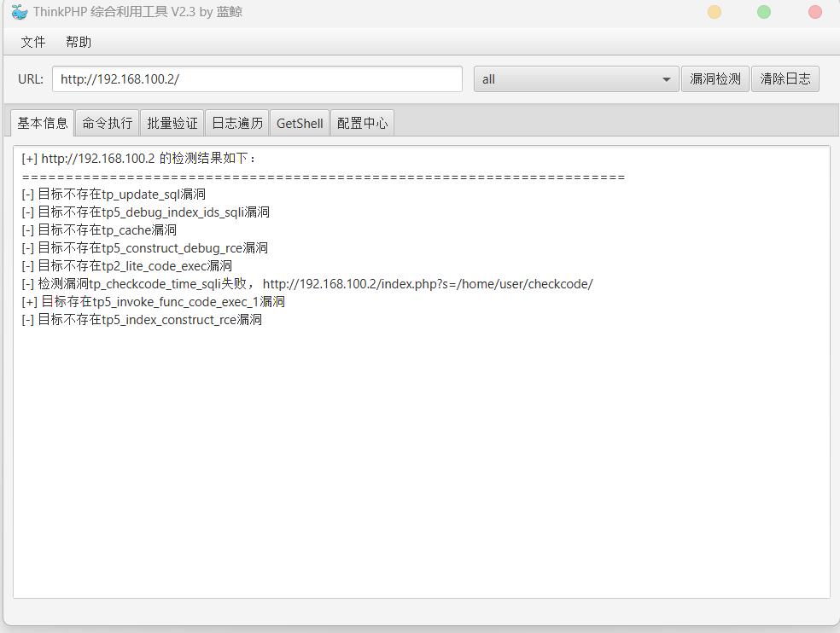Open the 帮助 menu

(x=79, y=42)
